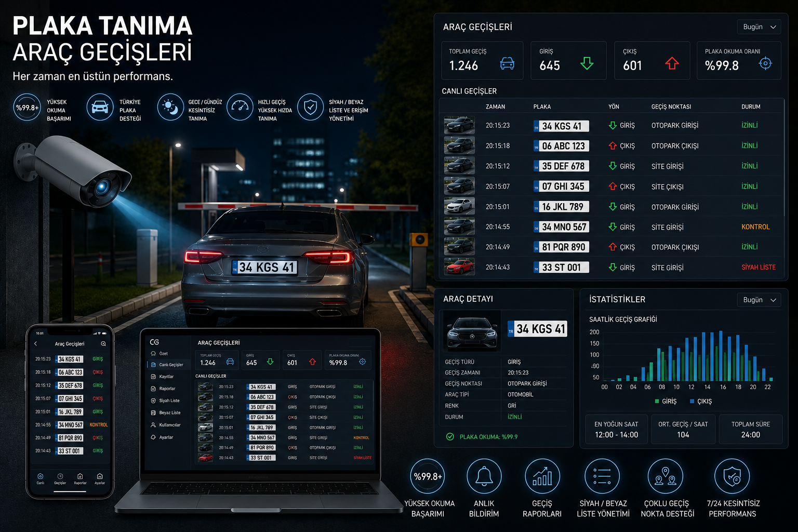Click the bell icon above Anlık Bildirim

(484, 476)
